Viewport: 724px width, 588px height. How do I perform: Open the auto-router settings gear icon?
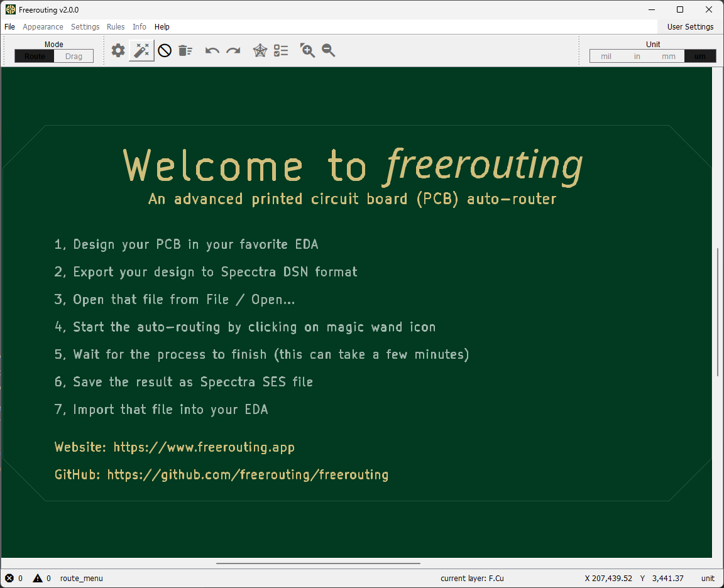(118, 50)
